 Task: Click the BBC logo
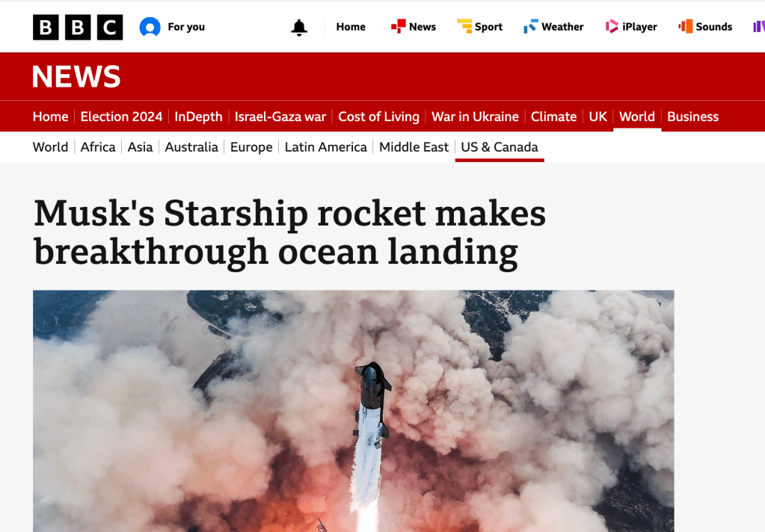(x=78, y=28)
